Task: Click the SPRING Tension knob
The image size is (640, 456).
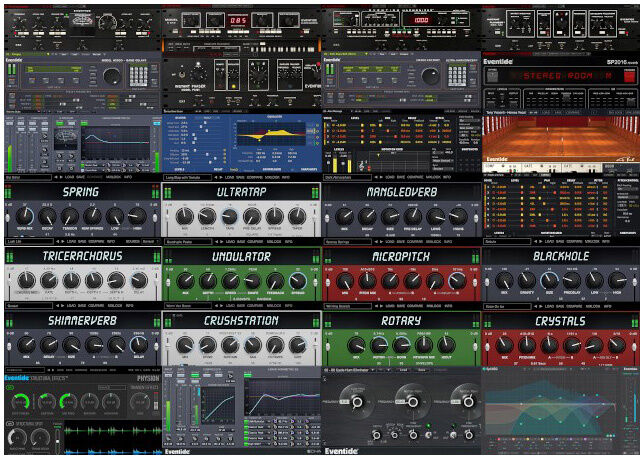Action: coord(70,217)
